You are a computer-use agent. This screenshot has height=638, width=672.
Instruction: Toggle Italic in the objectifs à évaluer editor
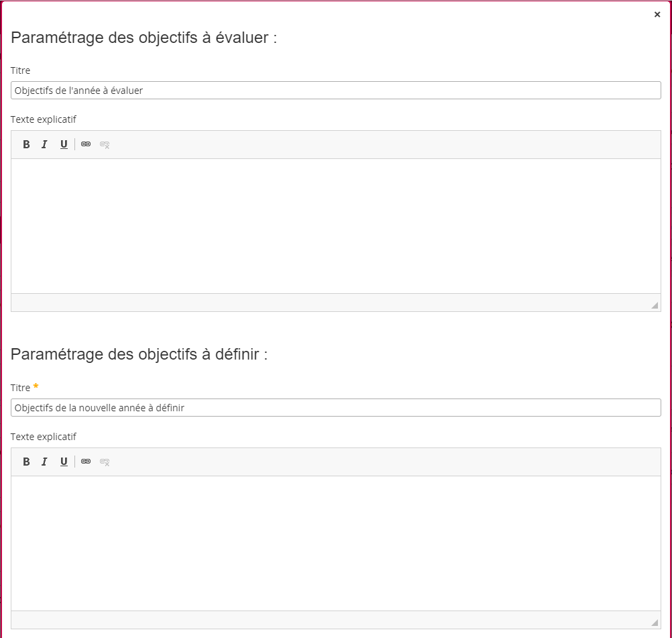tap(44, 144)
